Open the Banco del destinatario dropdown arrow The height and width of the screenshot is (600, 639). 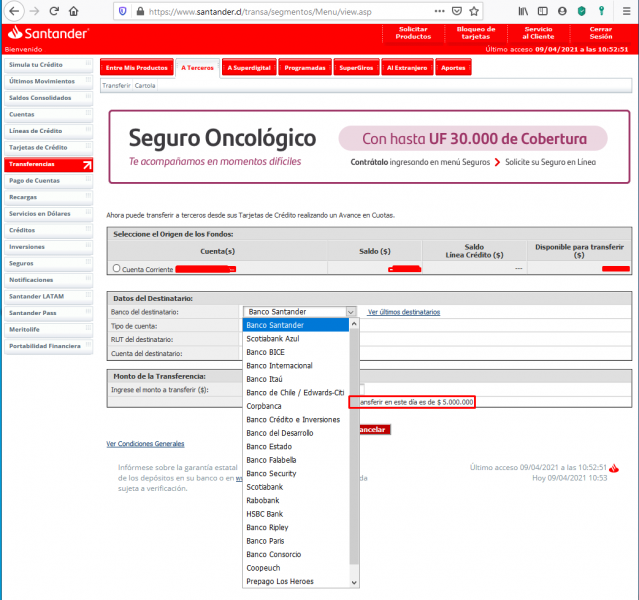tap(351, 312)
